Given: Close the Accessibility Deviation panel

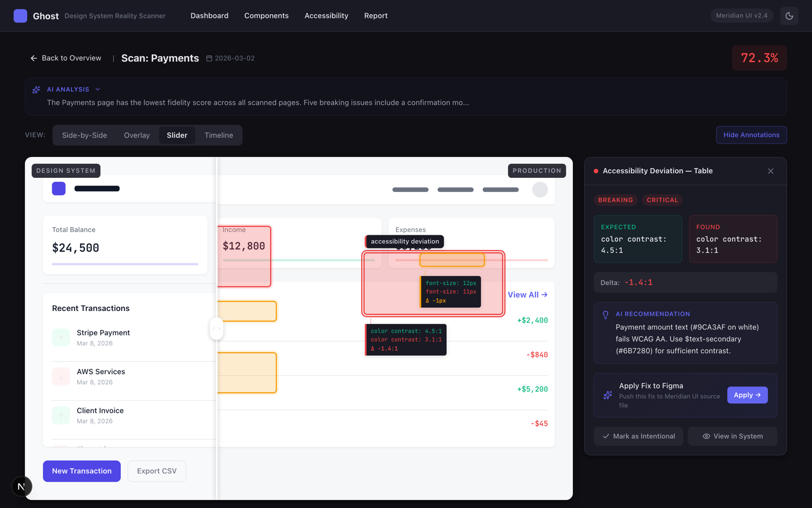Looking at the screenshot, I should (770, 171).
